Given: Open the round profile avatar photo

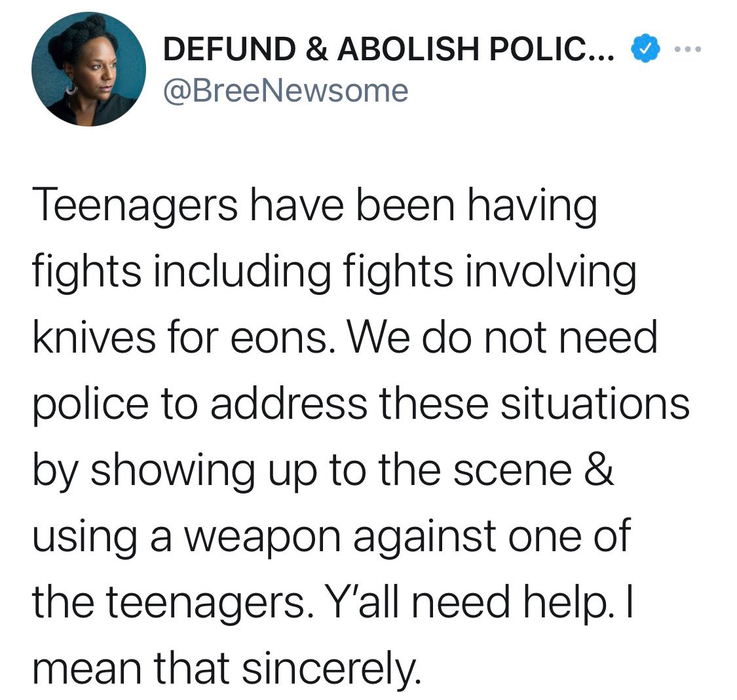Looking at the screenshot, I should 89,69.
